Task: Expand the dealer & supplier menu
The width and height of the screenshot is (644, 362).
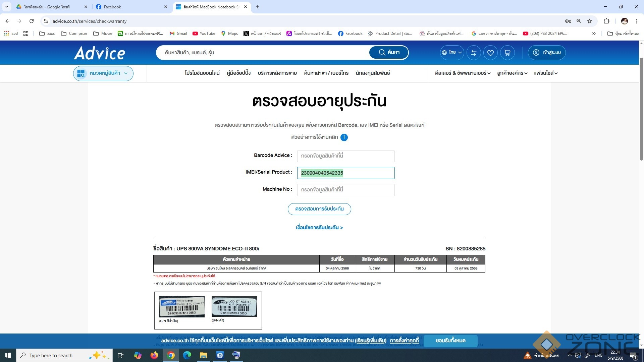Action: tap(463, 73)
